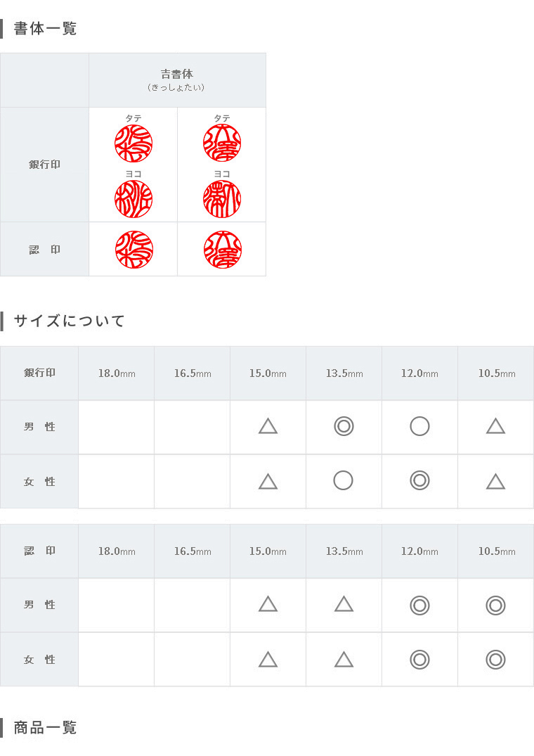Image resolution: width=534 pixels, height=756 pixels.
Task: Click the 商品一覧 section heading
Action: click(45, 727)
